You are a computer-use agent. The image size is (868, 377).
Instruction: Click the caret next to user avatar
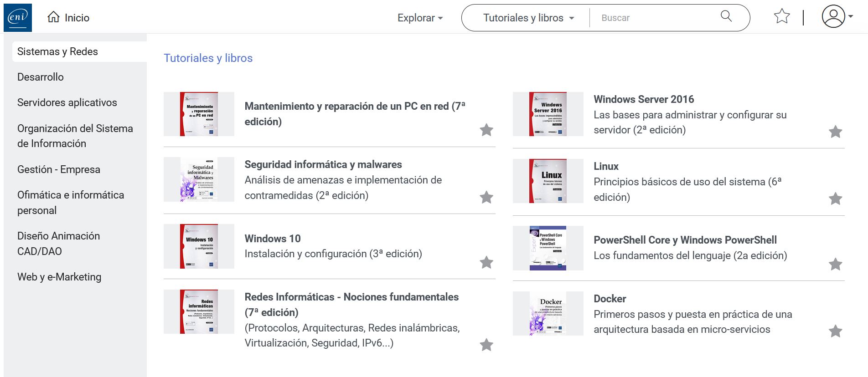coord(850,16)
